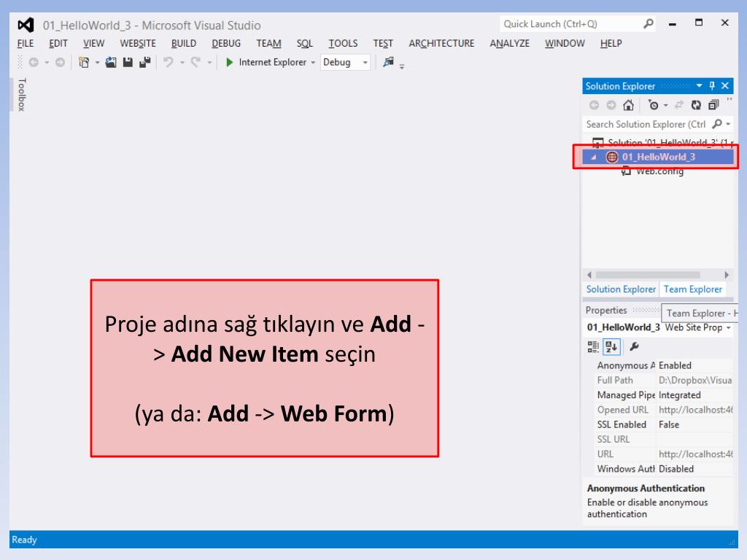Viewport: 747px width, 560px height.
Task: Open the BUILD menu
Action: pos(183,43)
